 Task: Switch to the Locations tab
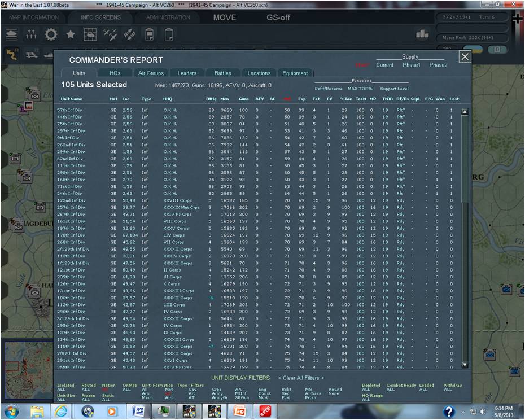tap(259, 73)
